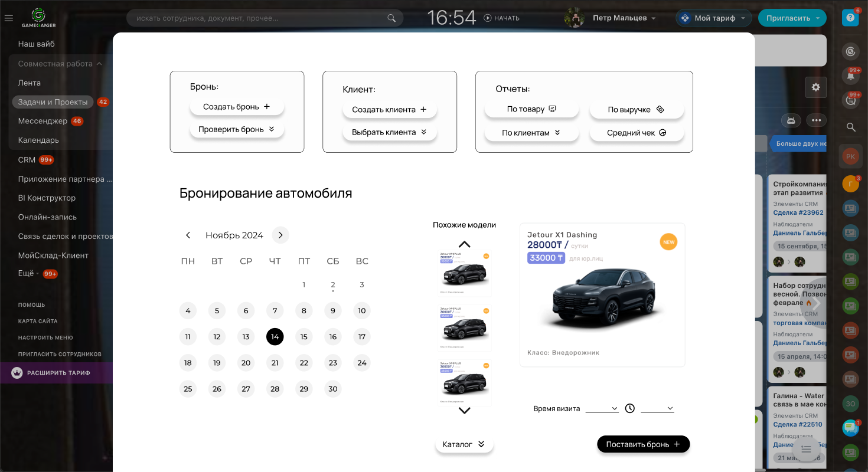Select November 2 in the calendar
The width and height of the screenshot is (868, 472).
pos(333,285)
